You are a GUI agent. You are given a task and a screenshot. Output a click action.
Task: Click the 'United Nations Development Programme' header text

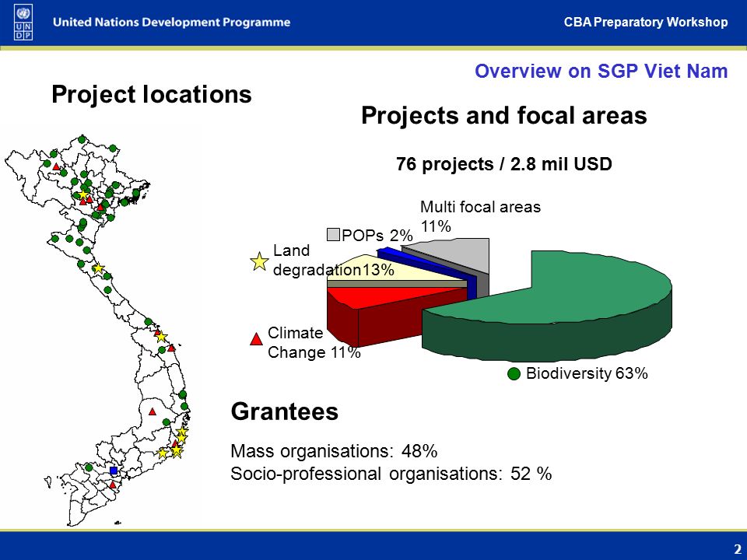coord(171,23)
